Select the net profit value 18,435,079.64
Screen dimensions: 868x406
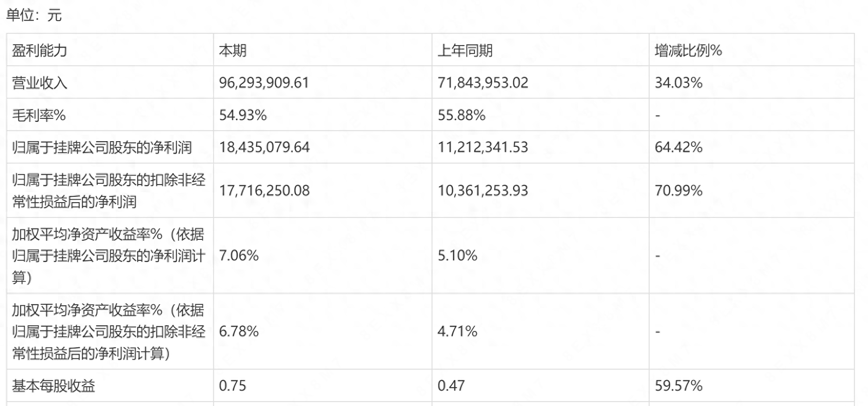click(x=264, y=147)
